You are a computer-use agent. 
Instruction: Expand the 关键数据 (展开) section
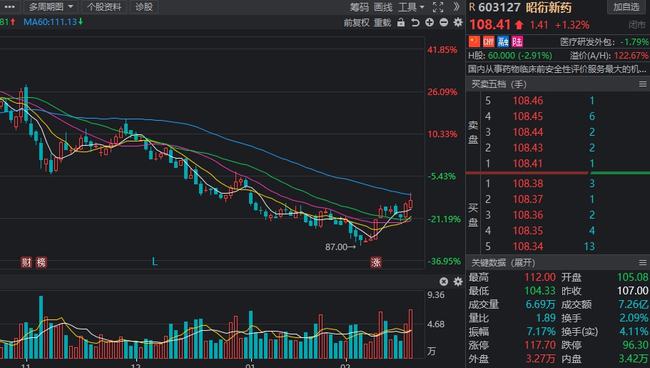pyautogui.click(x=503, y=263)
